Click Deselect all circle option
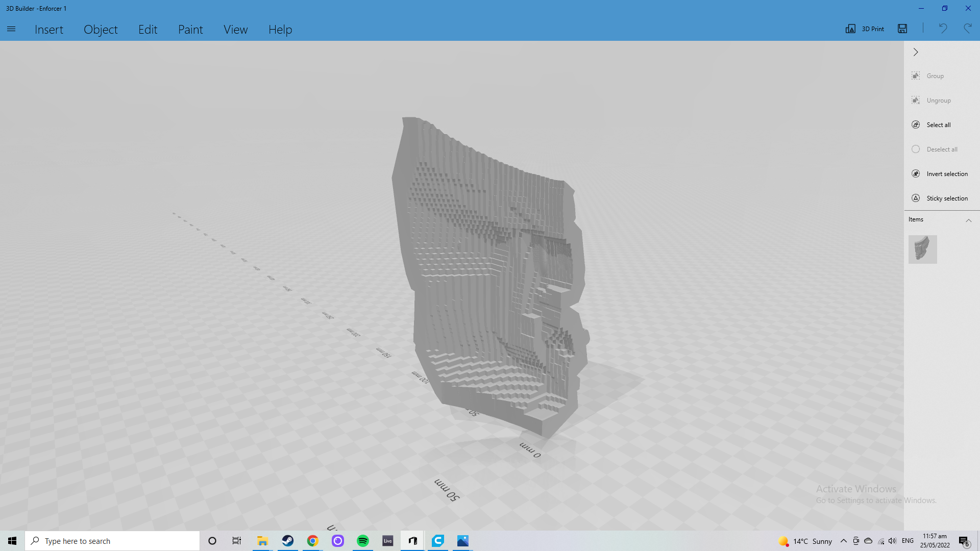Viewport: 980px width, 551px height. [x=916, y=149]
